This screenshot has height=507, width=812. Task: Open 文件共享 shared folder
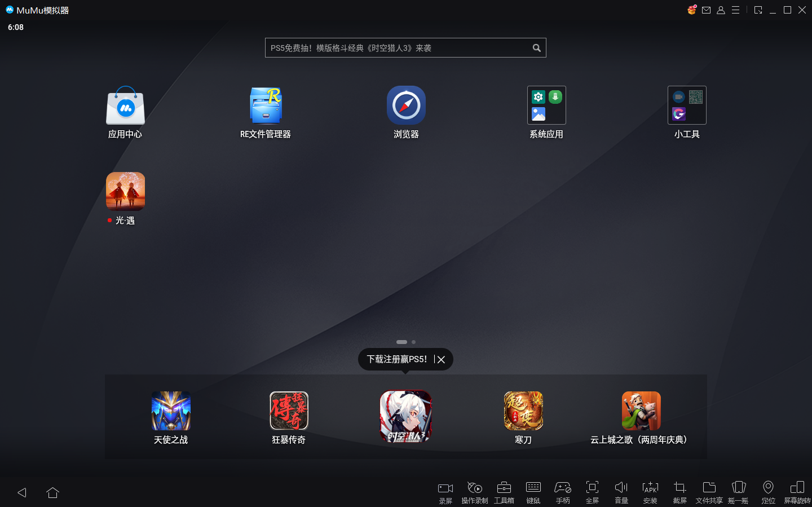(709, 492)
